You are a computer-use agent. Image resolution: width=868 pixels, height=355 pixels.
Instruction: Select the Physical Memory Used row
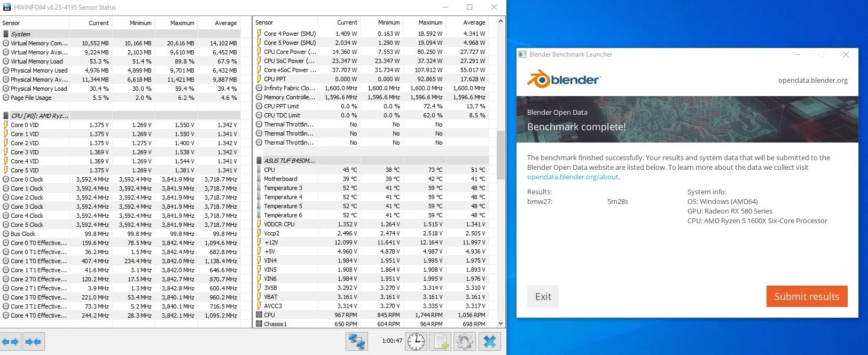pos(120,70)
